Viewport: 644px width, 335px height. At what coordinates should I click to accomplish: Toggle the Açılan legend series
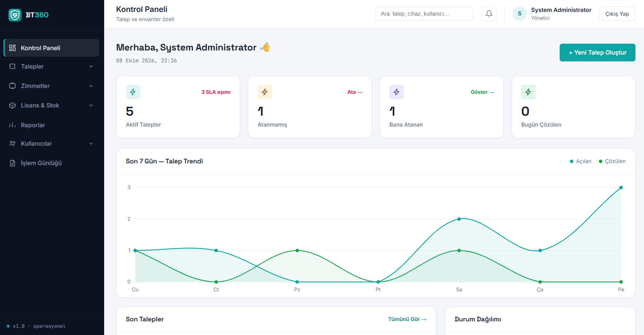point(580,161)
